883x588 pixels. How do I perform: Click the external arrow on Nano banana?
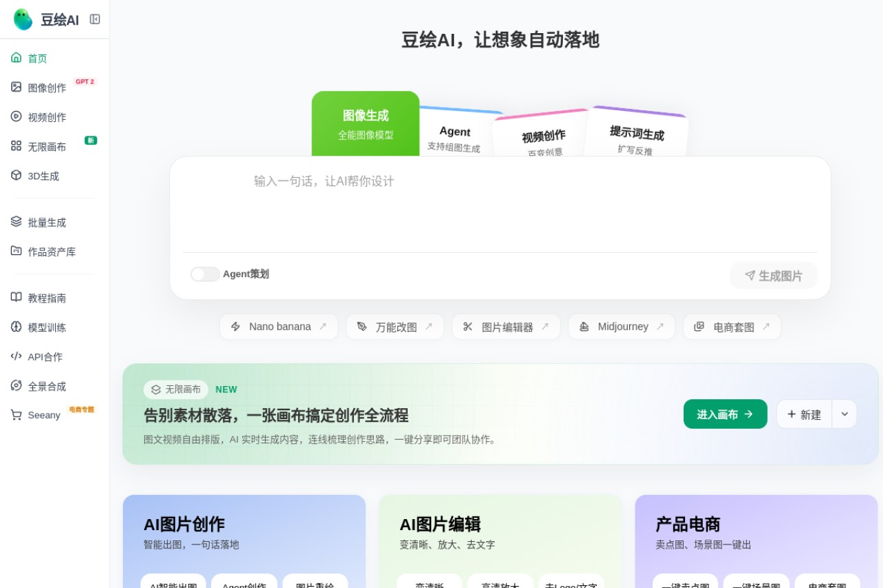click(x=323, y=327)
